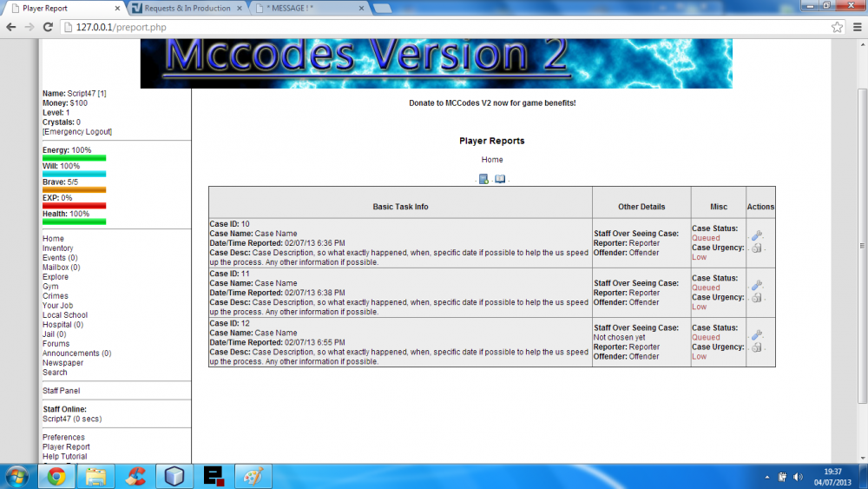Click the wrench icon for Case ID 10
Image resolution: width=868 pixels, height=489 pixels.
point(757,235)
